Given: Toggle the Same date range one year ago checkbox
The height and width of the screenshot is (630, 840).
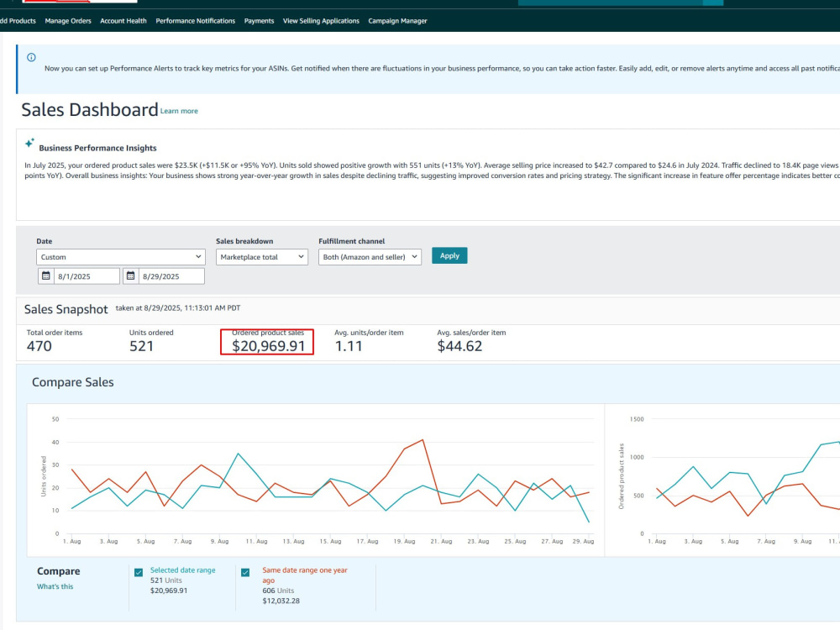Looking at the screenshot, I should tap(245, 572).
